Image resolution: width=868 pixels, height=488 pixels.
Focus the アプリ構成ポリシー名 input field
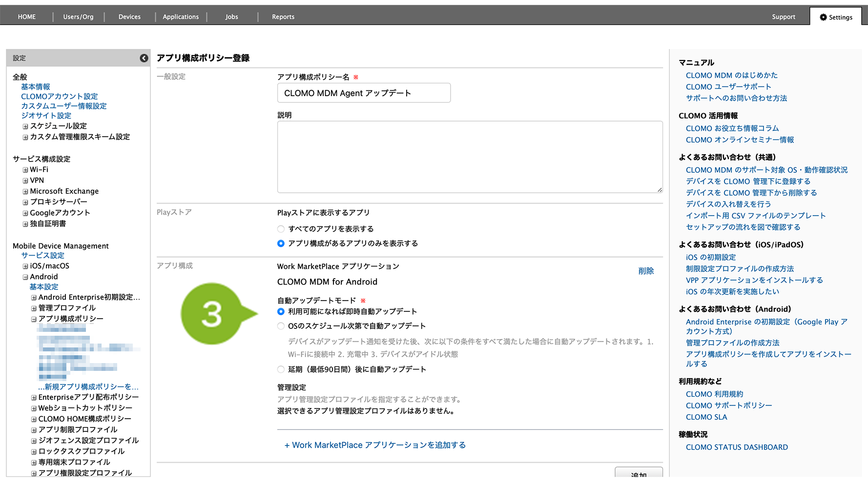pos(364,93)
